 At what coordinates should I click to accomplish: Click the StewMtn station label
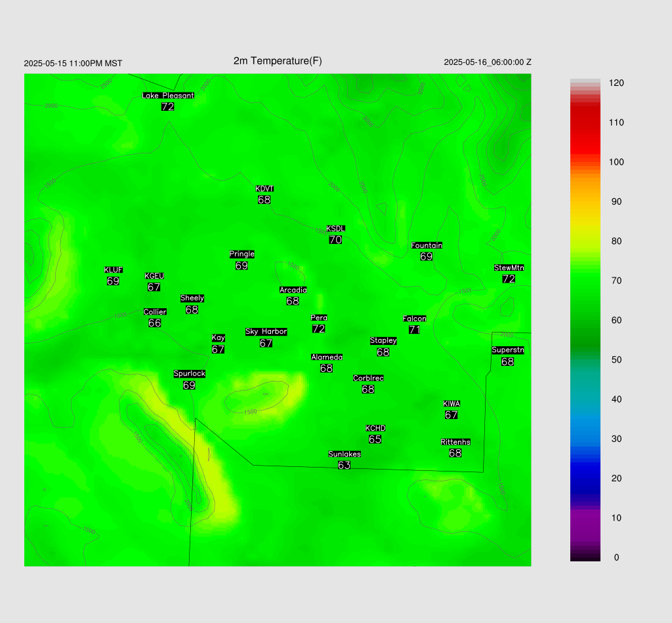click(509, 268)
